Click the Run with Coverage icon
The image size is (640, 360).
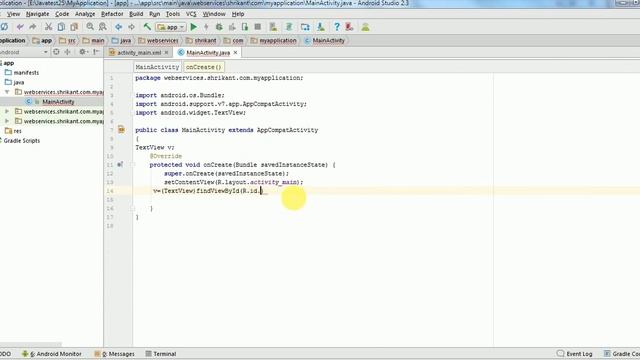pos(232,27)
